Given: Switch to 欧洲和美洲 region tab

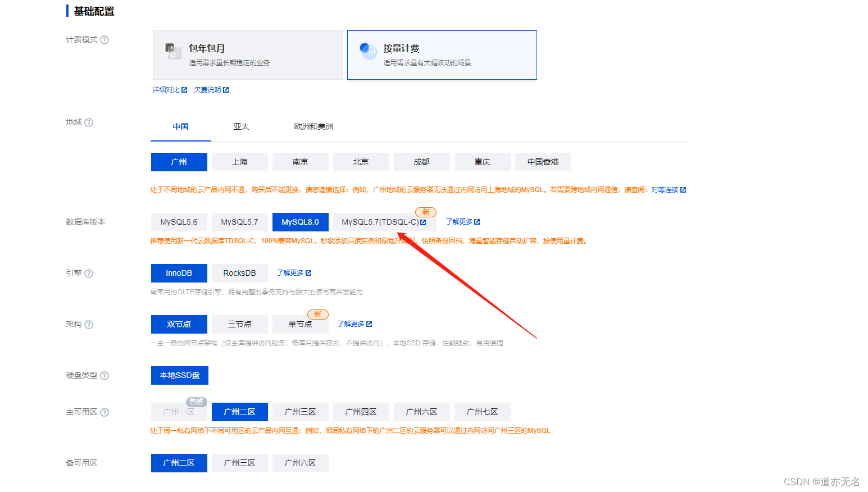Looking at the screenshot, I should click(314, 127).
